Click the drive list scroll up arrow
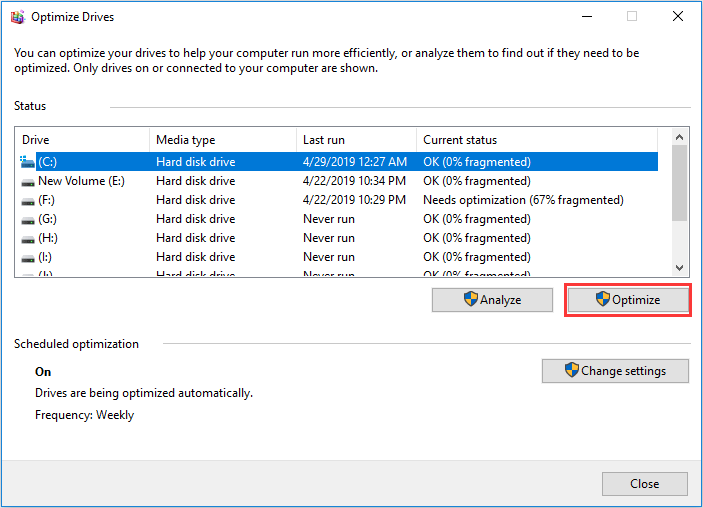 pos(679,137)
